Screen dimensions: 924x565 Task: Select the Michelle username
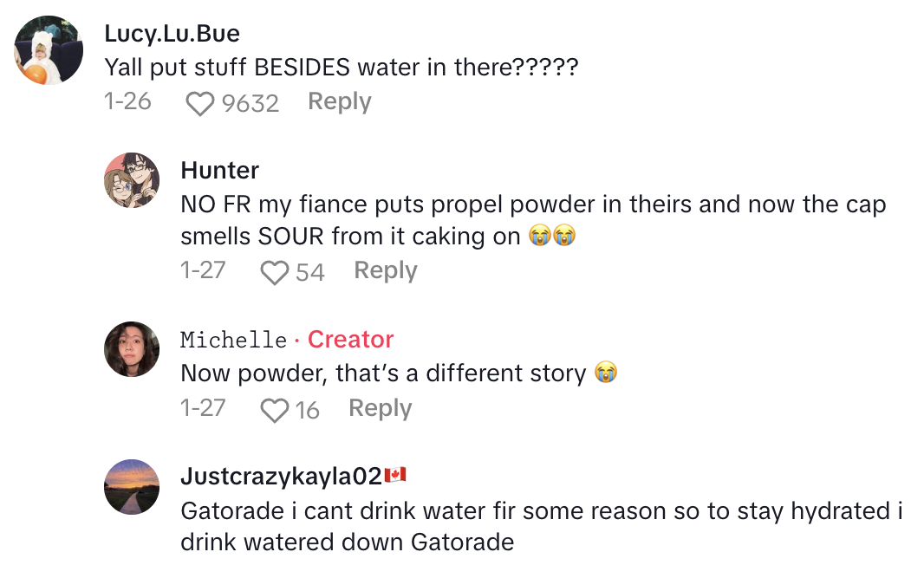(233, 340)
